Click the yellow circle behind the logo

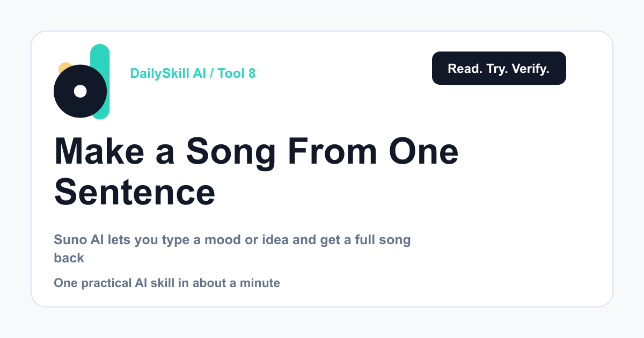pyautogui.click(x=65, y=69)
